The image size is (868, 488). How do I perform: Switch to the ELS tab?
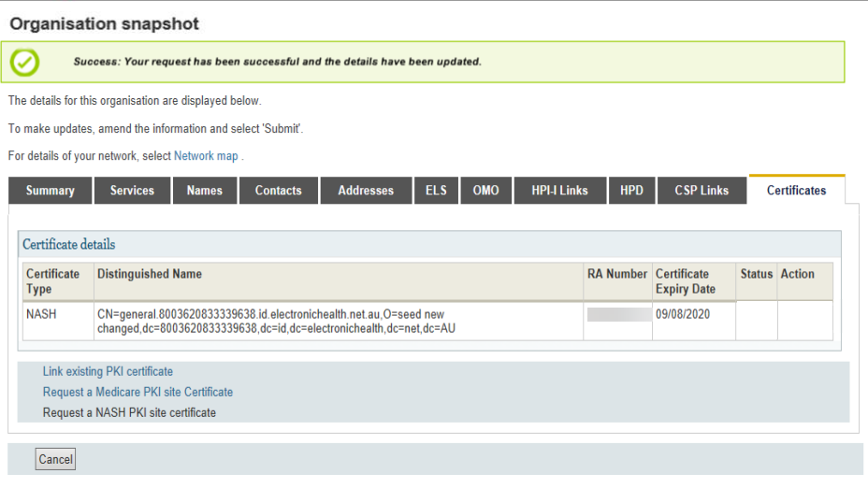(436, 191)
